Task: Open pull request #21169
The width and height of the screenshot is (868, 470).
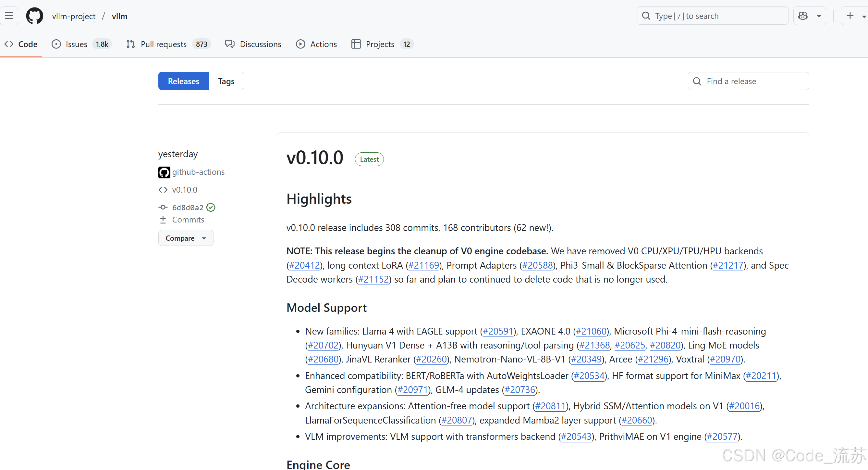Action: click(x=424, y=266)
